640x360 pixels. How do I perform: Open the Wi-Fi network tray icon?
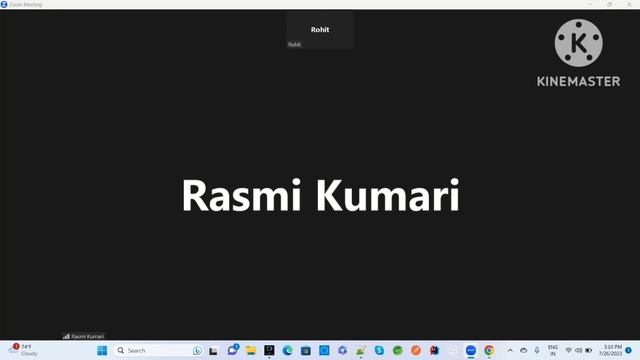pos(568,350)
